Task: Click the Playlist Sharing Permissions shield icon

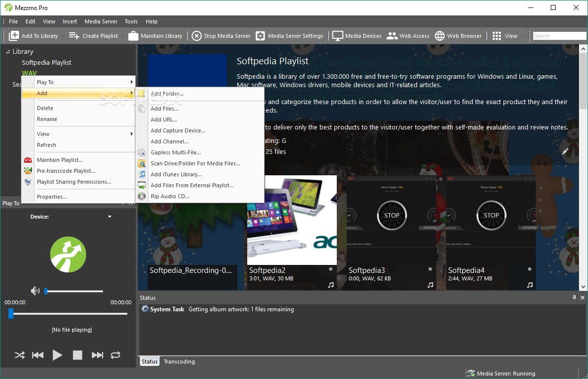Action: (28, 182)
